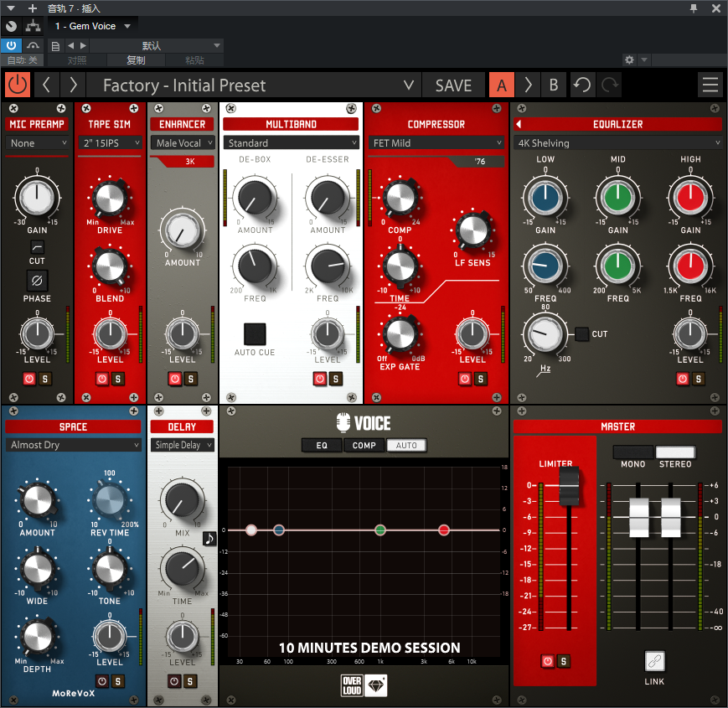Solo the Master limiter section
Viewport: 728px width, 708px height.
[564, 661]
